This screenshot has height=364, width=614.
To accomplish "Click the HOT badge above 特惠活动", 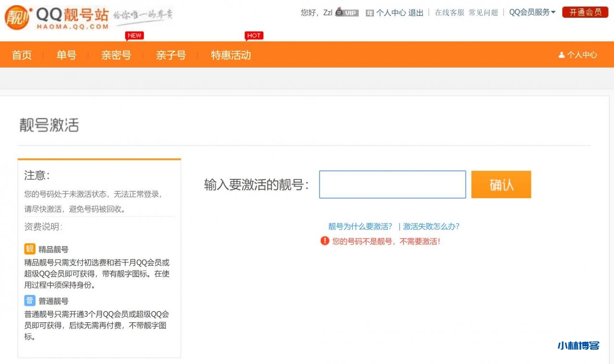I will (x=254, y=35).
